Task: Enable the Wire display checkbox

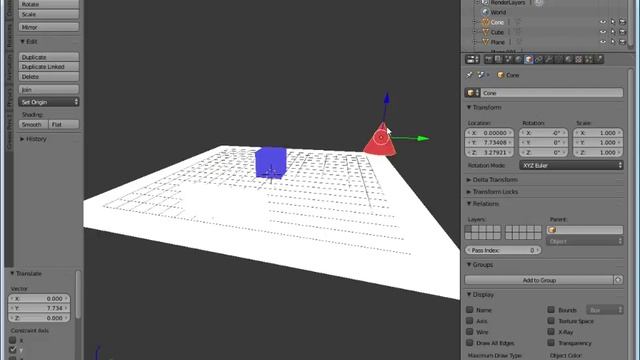Action: [469, 332]
